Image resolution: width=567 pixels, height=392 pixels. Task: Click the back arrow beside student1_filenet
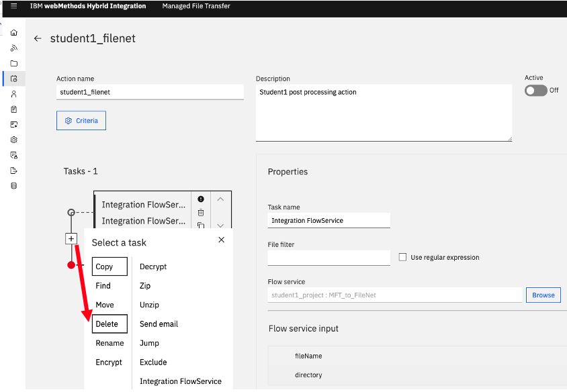(38, 38)
